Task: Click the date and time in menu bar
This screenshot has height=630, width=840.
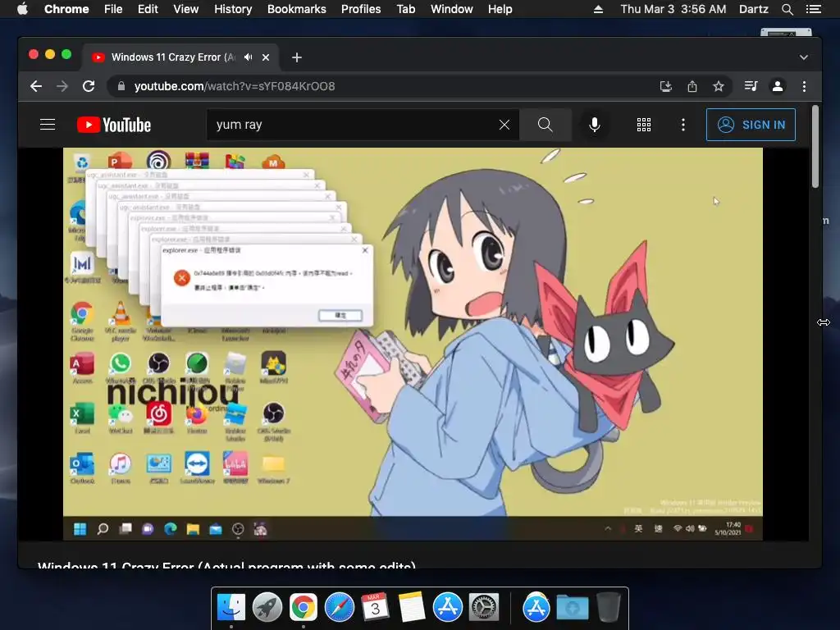Action: click(x=673, y=9)
